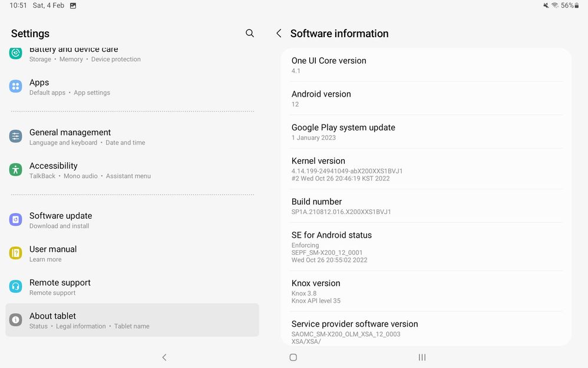Tap the Software update icon
This screenshot has height=368, width=588.
coord(15,219)
